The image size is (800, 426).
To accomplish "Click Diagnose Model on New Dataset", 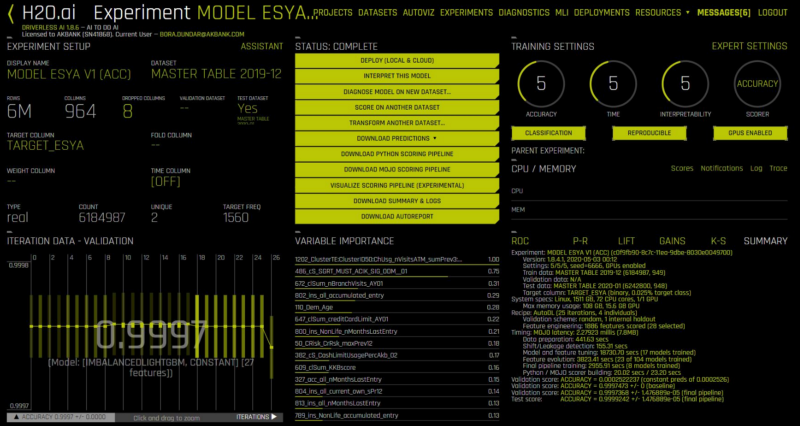I will tap(397, 92).
